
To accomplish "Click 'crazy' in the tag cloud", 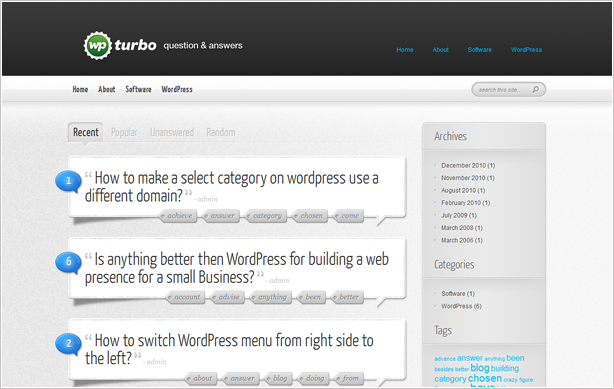I will click(510, 380).
